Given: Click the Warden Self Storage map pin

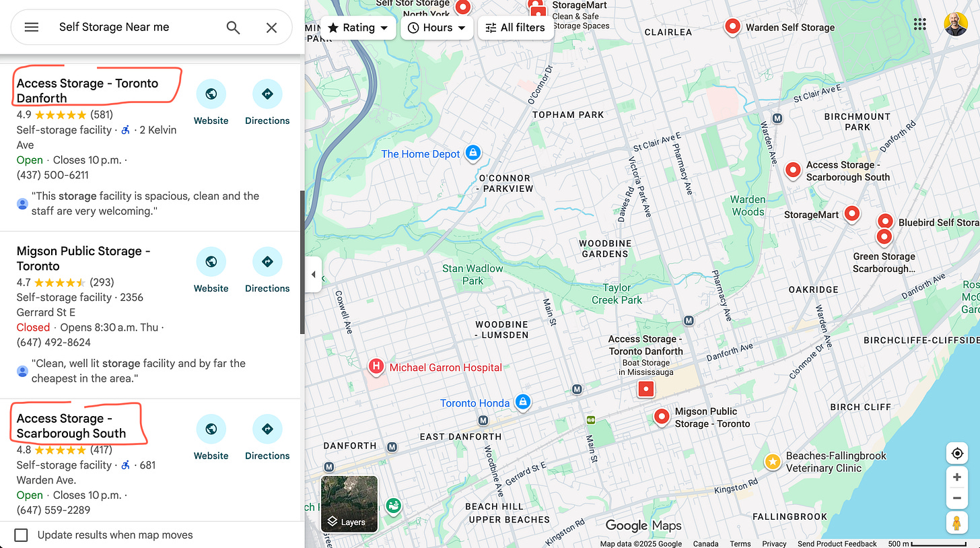Looking at the screenshot, I should pos(732,27).
